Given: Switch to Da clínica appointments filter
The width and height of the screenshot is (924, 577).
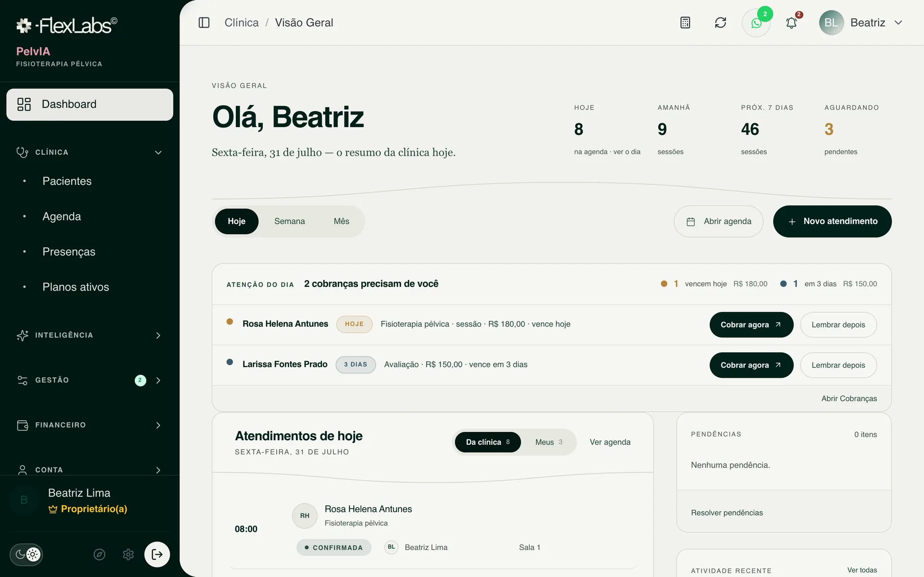Looking at the screenshot, I should click(x=488, y=442).
